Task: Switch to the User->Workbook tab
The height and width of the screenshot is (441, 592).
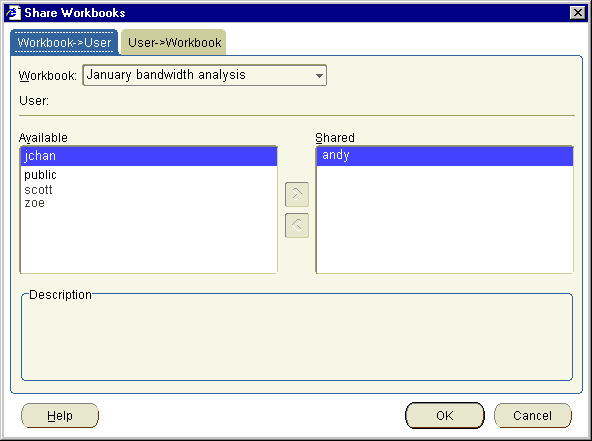Action: click(x=174, y=42)
